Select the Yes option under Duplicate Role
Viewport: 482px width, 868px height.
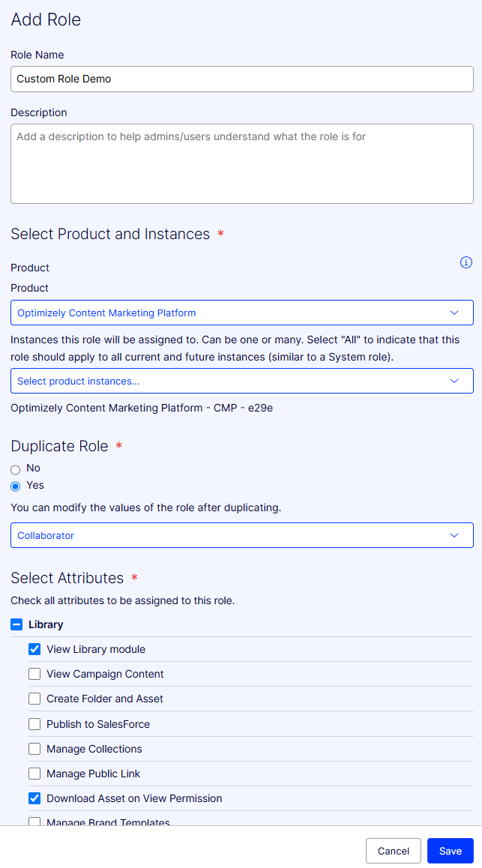pyautogui.click(x=16, y=485)
